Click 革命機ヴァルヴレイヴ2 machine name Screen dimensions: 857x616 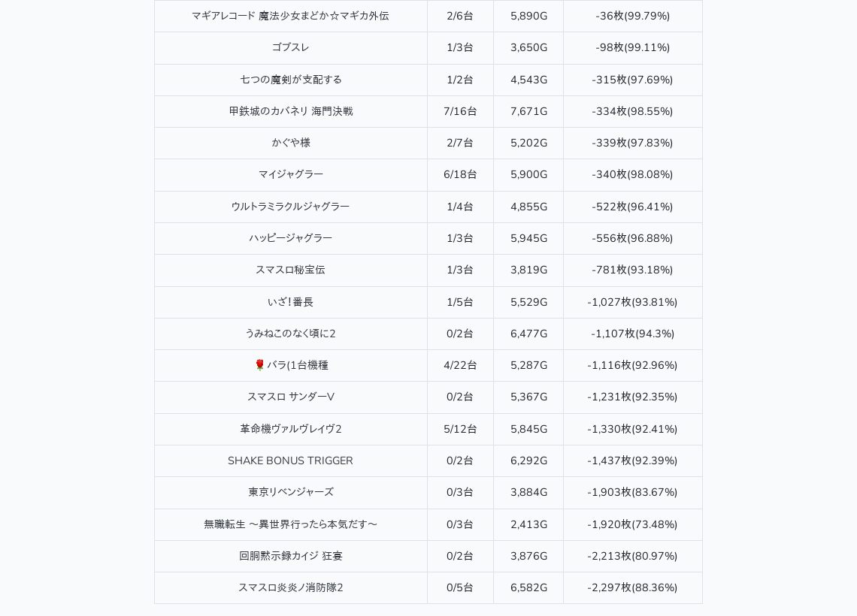[x=290, y=429]
